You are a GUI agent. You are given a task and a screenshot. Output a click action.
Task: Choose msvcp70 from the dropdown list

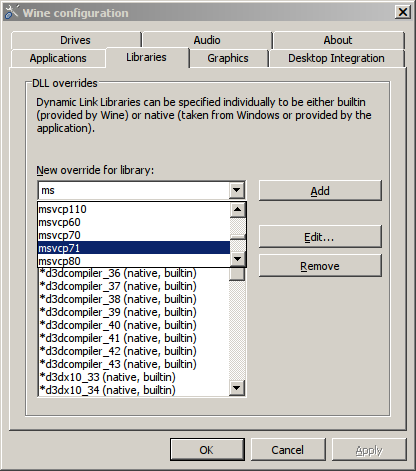pos(134,235)
